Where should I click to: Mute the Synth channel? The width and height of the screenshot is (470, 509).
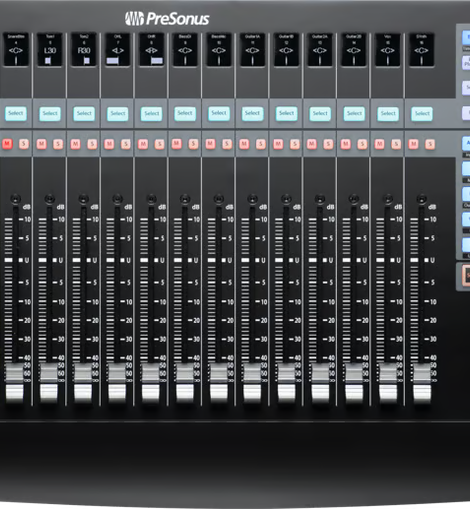[x=413, y=144]
